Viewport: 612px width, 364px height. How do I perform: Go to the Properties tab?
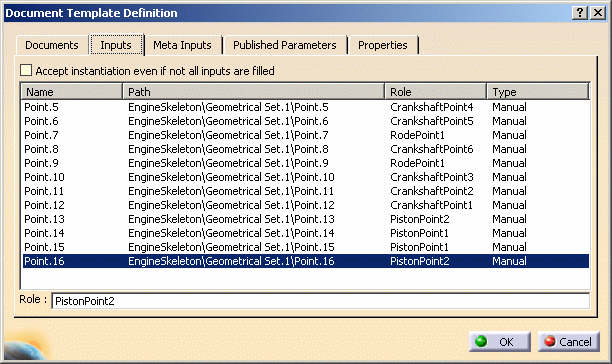tap(382, 45)
